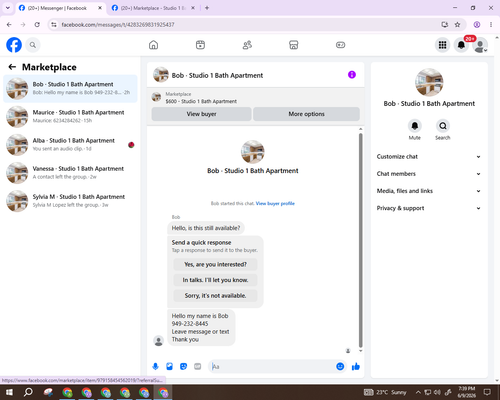Show hidden system tray icons

point(418,392)
